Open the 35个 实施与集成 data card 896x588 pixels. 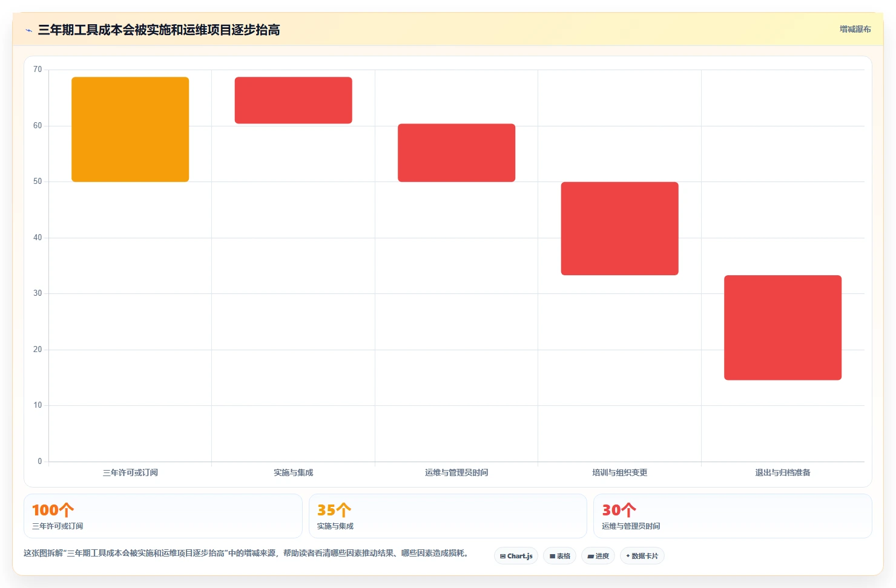[x=448, y=516]
